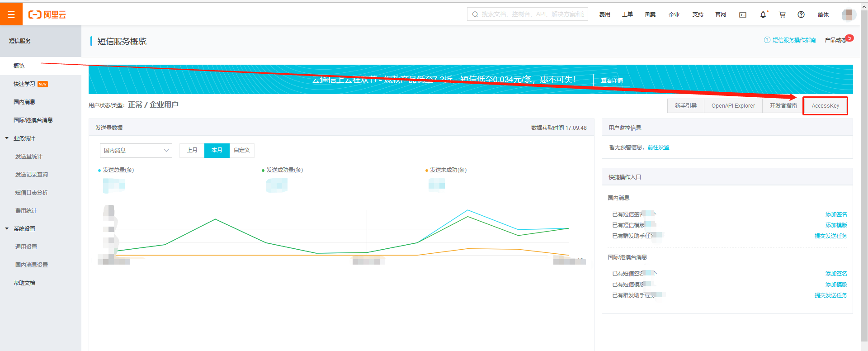The height and width of the screenshot is (351, 868).
Task: Click 添加模版 under 国际/港澳台消息
Action: click(x=836, y=285)
